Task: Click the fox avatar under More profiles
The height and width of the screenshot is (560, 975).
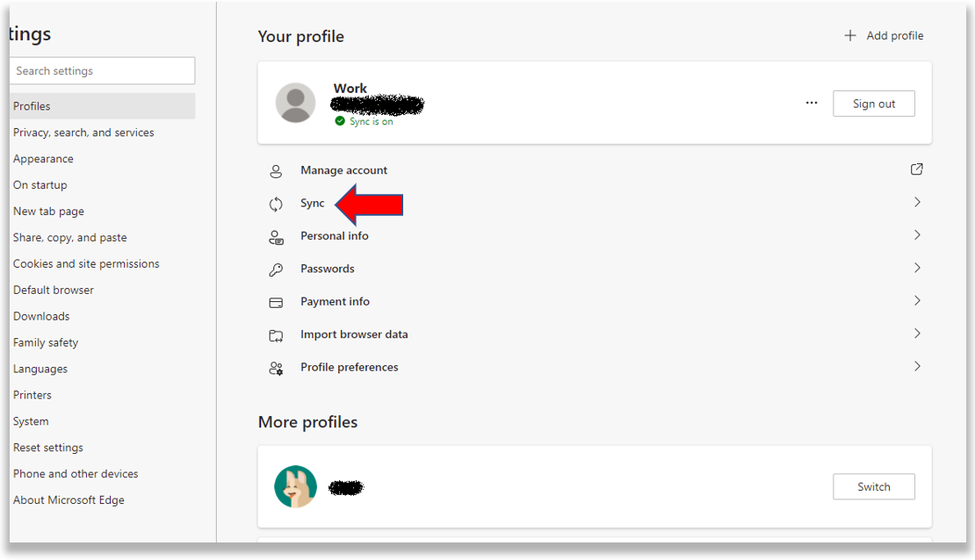Action: click(x=295, y=487)
